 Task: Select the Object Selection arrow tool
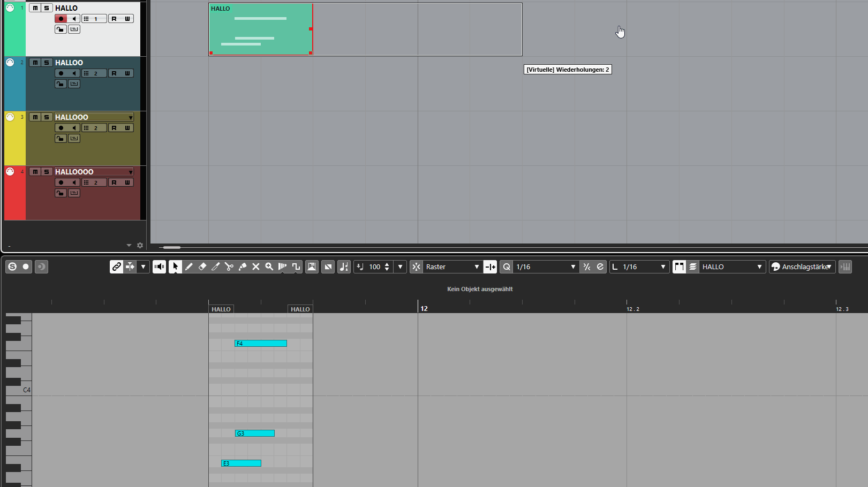[x=175, y=267]
